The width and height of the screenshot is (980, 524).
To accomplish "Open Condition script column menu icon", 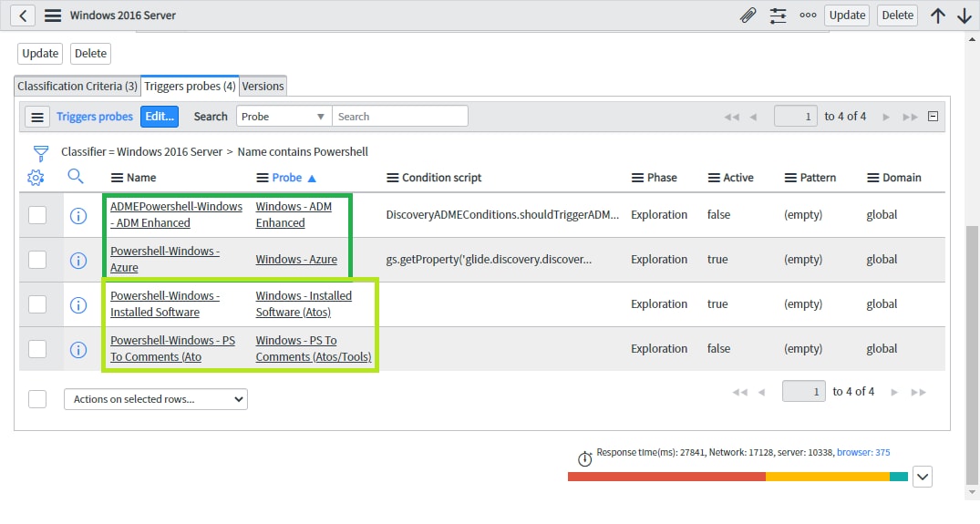I will 393,178.
